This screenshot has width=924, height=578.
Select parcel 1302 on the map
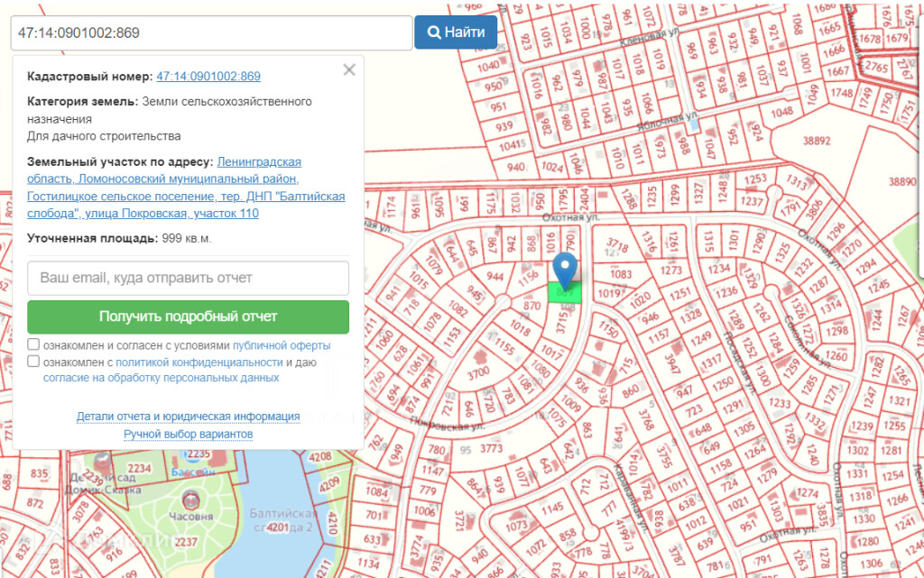[857, 450]
